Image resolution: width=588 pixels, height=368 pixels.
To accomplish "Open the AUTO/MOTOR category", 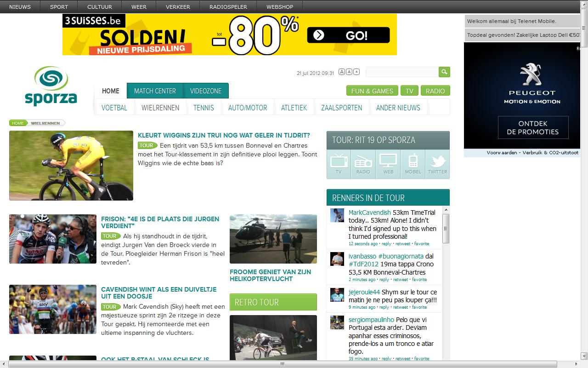I will pos(248,108).
